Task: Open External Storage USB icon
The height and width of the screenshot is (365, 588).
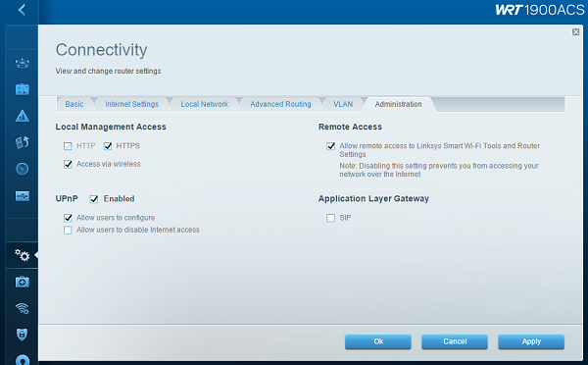Action: click(23, 195)
